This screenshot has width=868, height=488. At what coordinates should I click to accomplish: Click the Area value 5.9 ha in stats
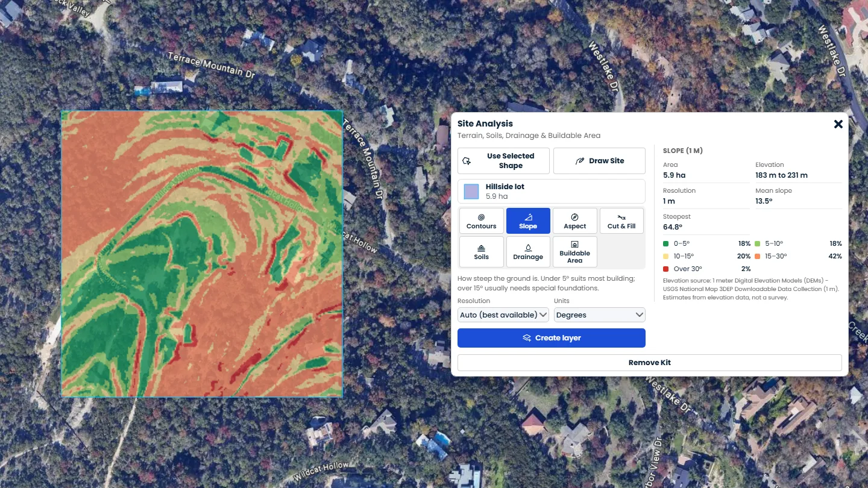click(674, 175)
